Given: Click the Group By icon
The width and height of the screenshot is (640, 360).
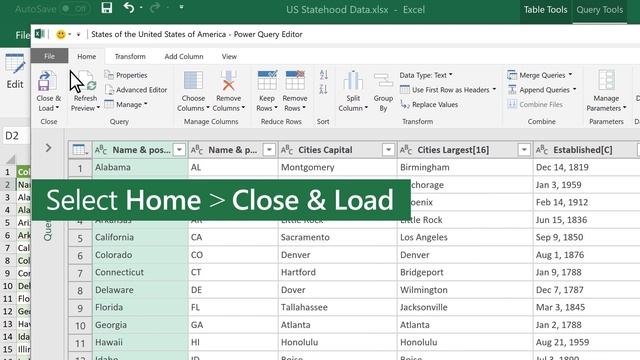Looking at the screenshot, I should (383, 80).
